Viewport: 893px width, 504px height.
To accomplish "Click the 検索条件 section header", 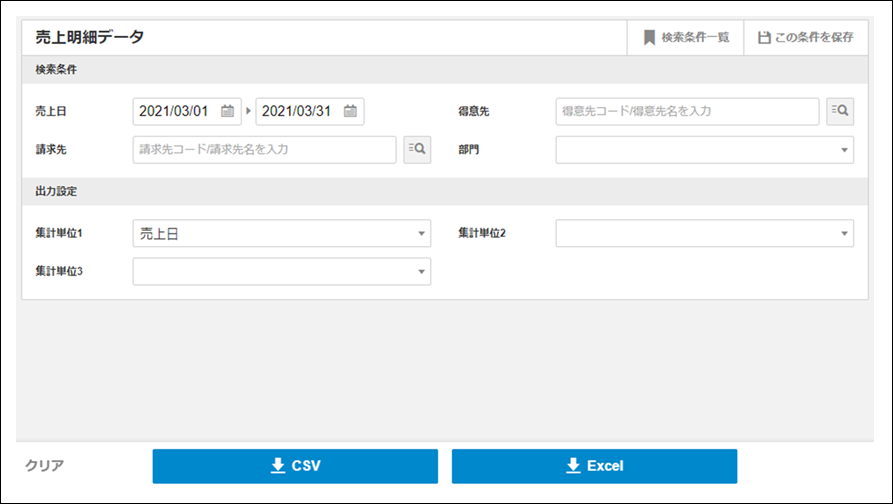I will coord(57,70).
